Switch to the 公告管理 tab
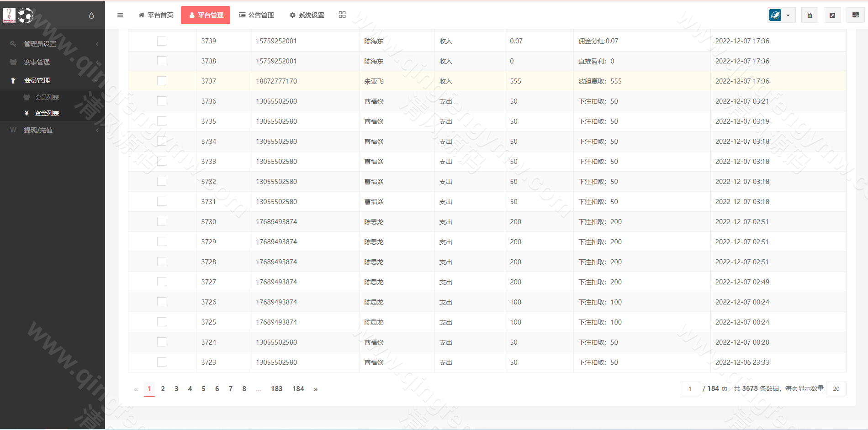The image size is (868, 430). [256, 15]
